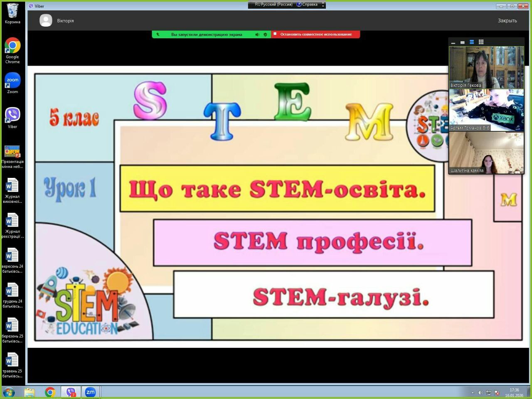
Task: Switch video panel to vertical strip view
Action: click(x=472, y=42)
